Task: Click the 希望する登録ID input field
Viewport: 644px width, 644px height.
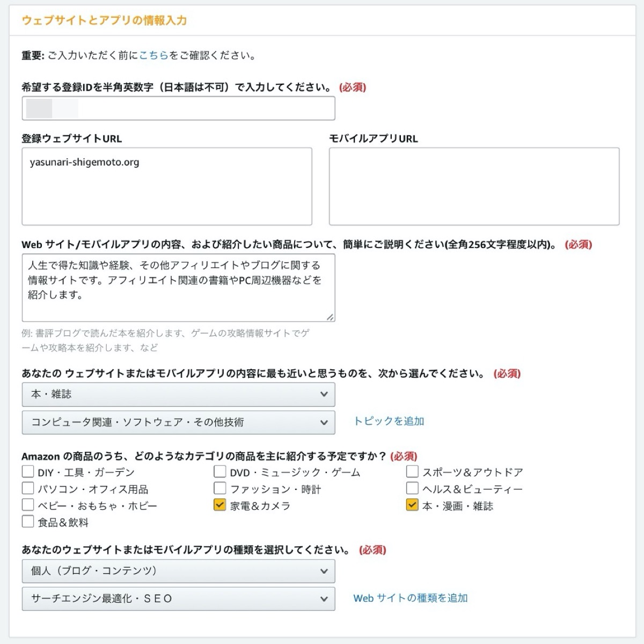Action: (x=179, y=108)
